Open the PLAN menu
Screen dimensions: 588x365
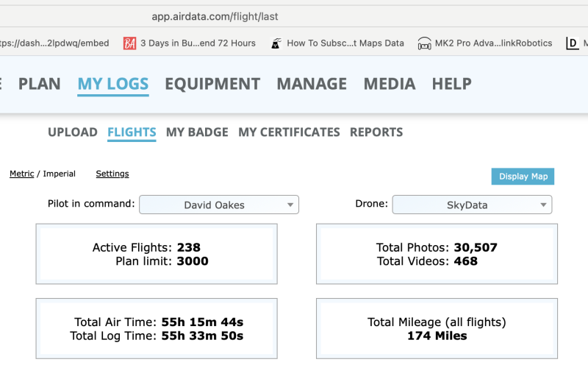coord(40,84)
